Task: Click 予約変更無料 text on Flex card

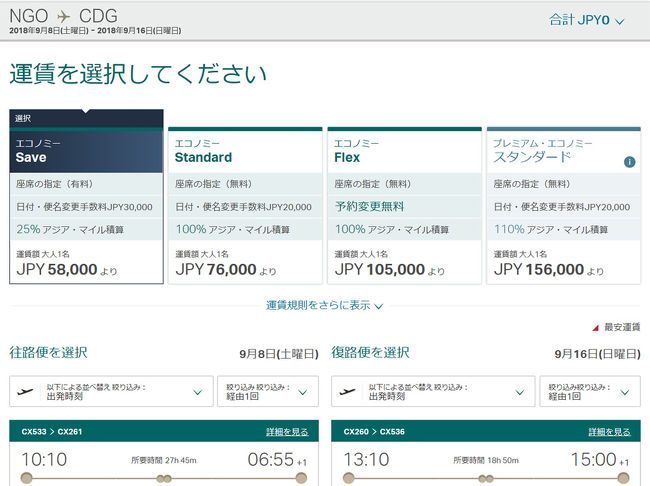Action: click(369, 207)
